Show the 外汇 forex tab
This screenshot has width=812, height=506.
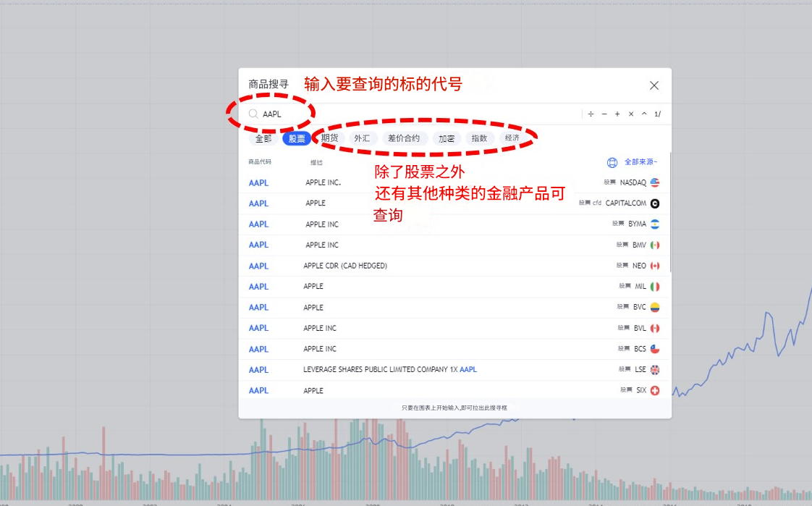tap(362, 138)
